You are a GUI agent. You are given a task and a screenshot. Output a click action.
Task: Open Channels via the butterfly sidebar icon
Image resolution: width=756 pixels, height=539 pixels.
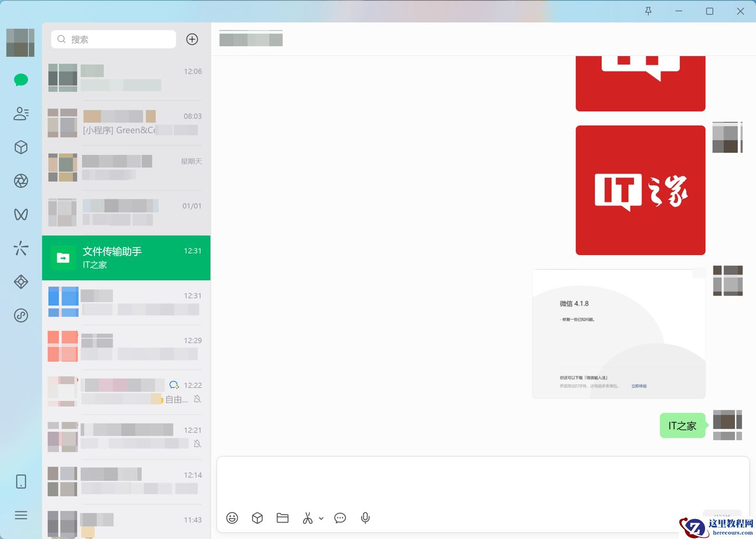(x=21, y=215)
